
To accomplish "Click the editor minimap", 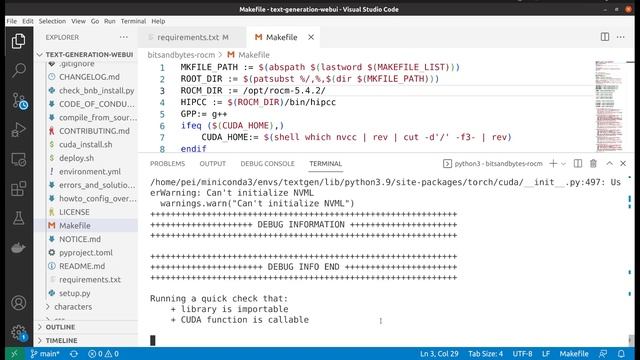I will coord(609,106).
